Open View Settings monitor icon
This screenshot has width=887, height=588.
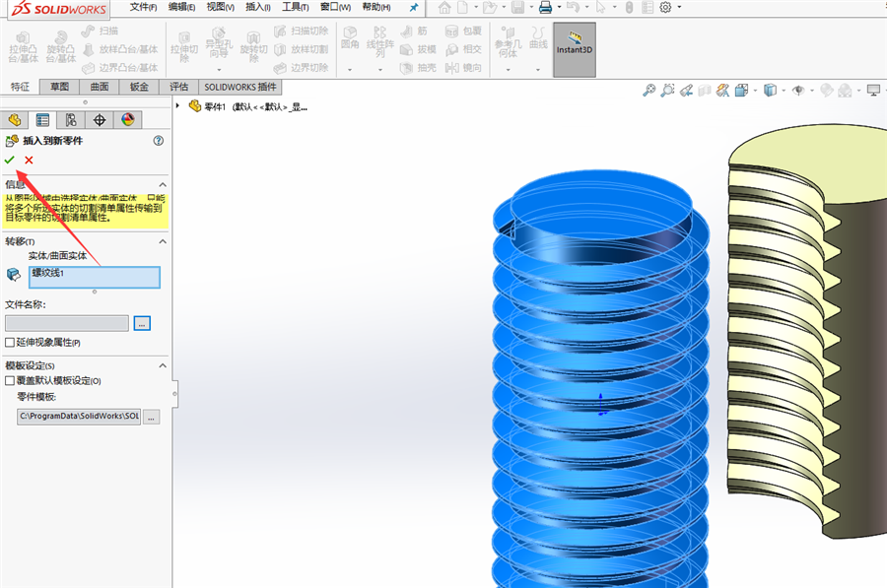pyautogui.click(x=874, y=90)
